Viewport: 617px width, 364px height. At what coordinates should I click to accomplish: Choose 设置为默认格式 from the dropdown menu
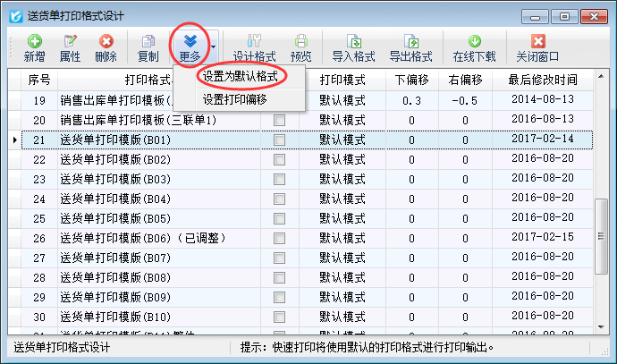240,78
